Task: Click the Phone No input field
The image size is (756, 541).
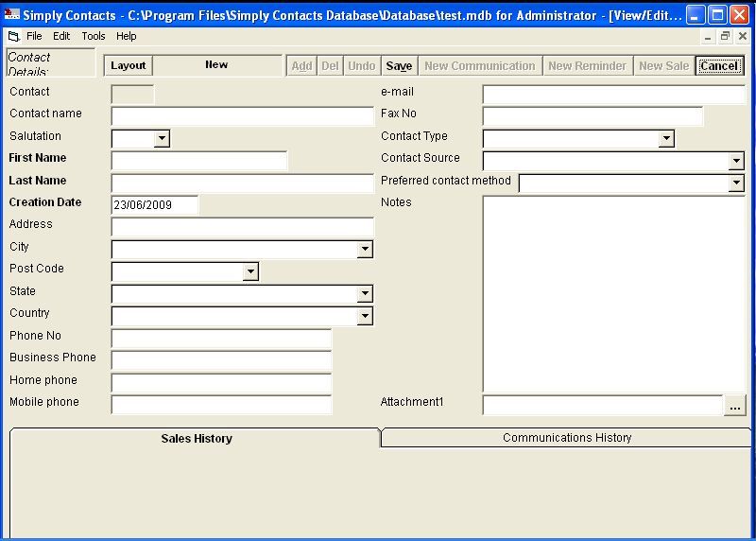Action: pos(221,339)
